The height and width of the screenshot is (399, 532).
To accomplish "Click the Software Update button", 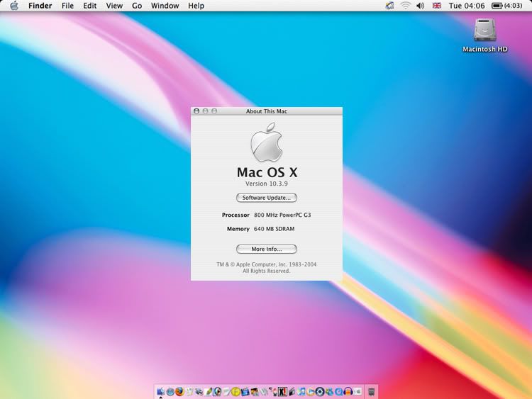I will coord(267,198).
